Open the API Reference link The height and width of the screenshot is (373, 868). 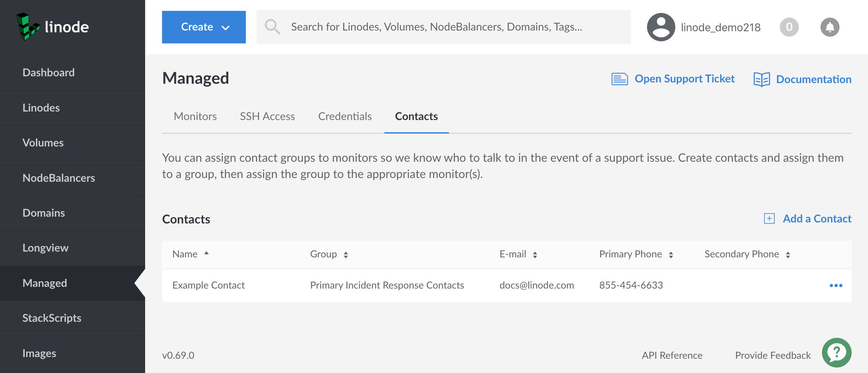coord(672,355)
